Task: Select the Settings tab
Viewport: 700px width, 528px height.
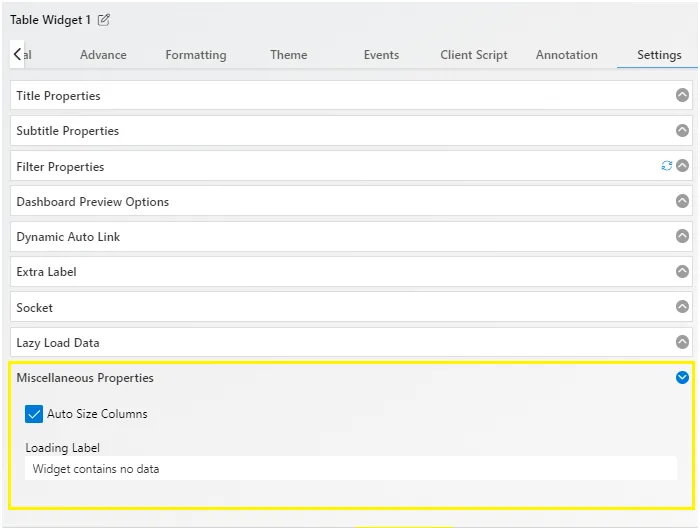Action: point(659,55)
